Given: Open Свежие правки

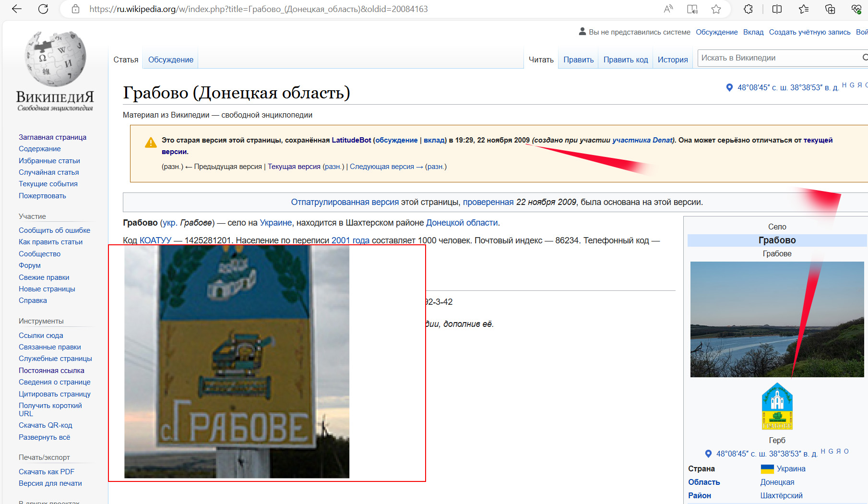Looking at the screenshot, I should (x=44, y=277).
